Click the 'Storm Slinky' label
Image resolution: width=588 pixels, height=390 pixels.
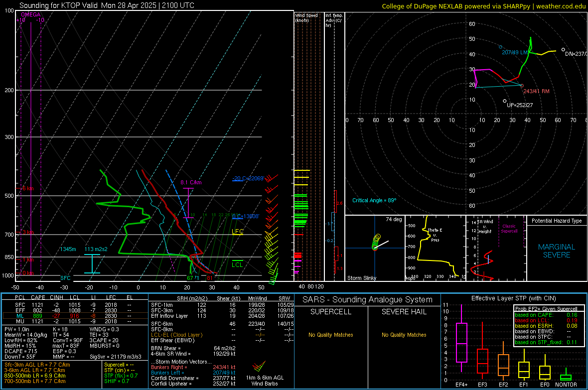pos(361,278)
